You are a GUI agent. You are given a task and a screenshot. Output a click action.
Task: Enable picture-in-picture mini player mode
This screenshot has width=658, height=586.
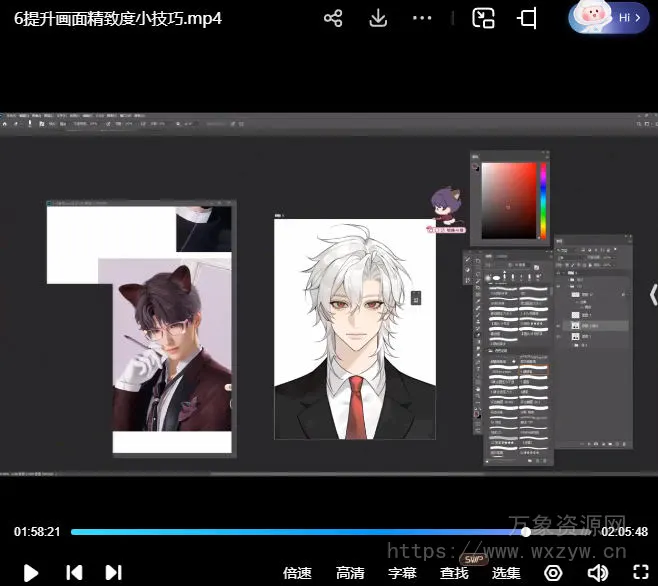click(484, 19)
